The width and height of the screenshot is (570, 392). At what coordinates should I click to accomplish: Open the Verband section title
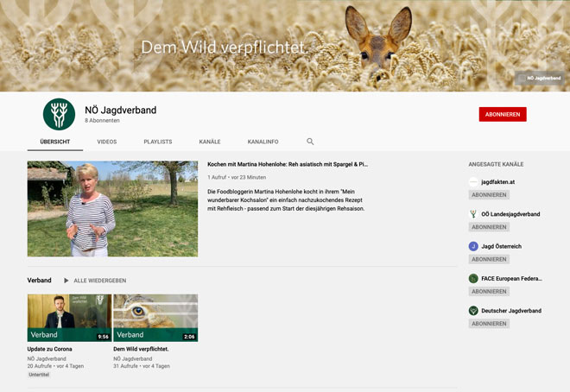click(39, 280)
